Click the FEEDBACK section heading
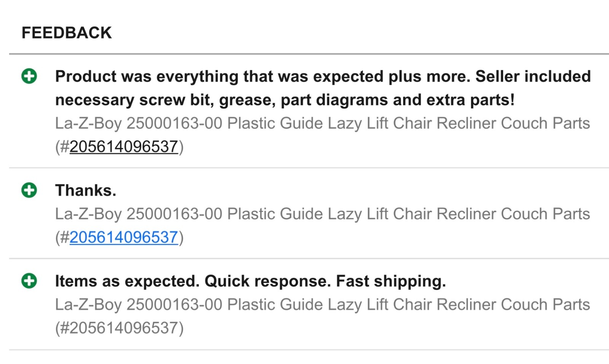Image resolution: width=609 pixels, height=364 pixels. coord(66,33)
